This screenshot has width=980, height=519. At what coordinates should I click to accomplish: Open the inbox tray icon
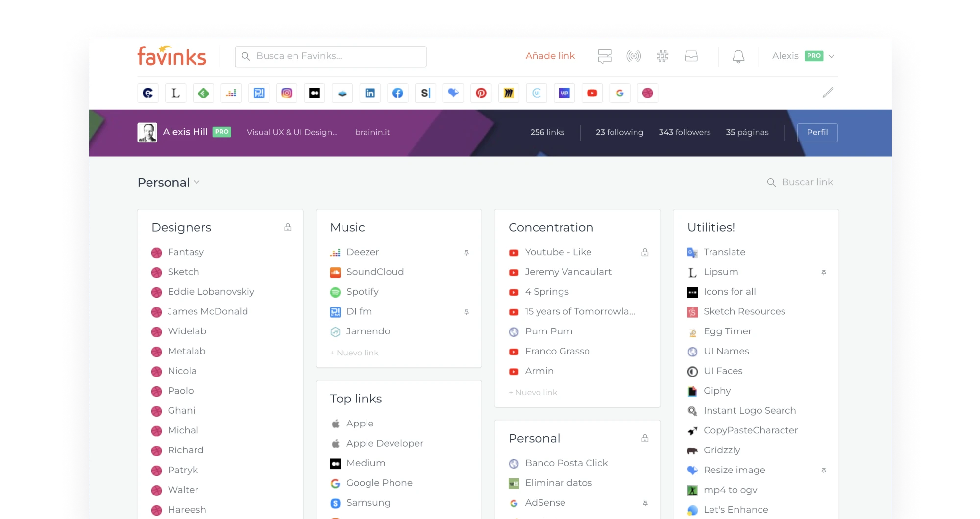coord(691,56)
